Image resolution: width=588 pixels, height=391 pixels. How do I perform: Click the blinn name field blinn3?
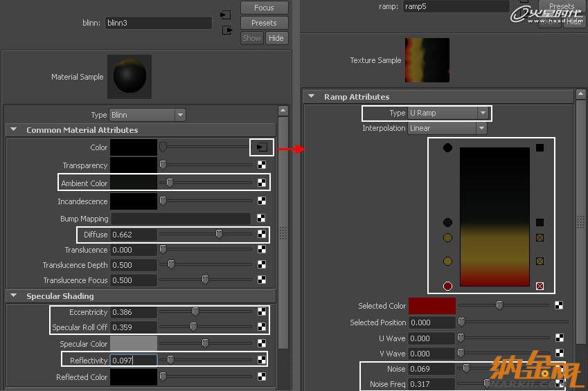[x=158, y=23]
